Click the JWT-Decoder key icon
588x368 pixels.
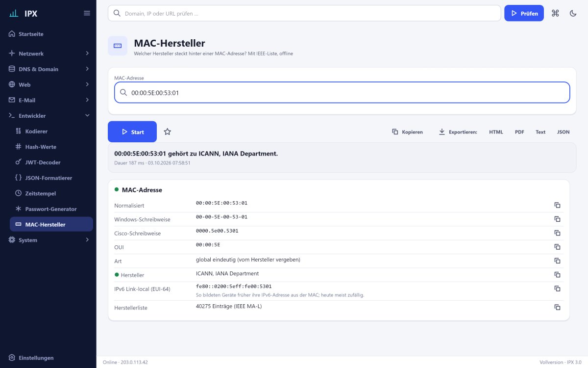[19, 162]
